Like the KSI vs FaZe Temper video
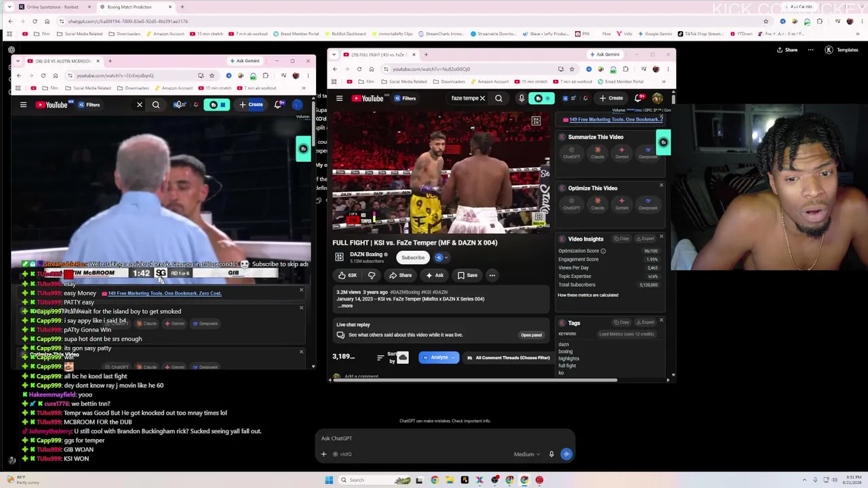The image size is (868, 488). pyautogui.click(x=347, y=275)
